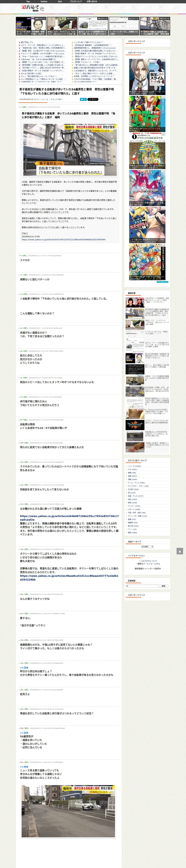Click the ガハろく News site logo
This screenshot has height=868, width=186.
click(32, 8)
